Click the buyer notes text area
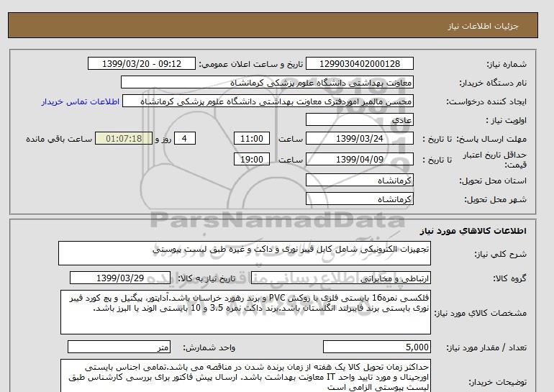This screenshot has height=392, width=554. pyautogui.click(x=245, y=376)
